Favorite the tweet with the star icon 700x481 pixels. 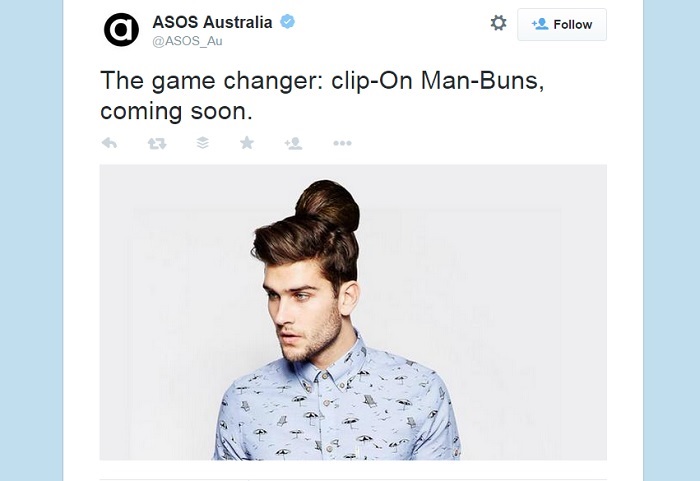pos(247,143)
